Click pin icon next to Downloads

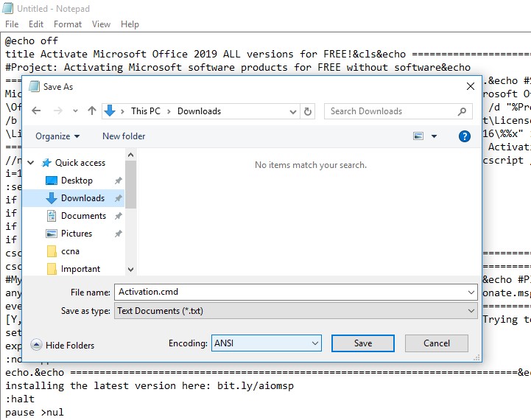(x=118, y=198)
